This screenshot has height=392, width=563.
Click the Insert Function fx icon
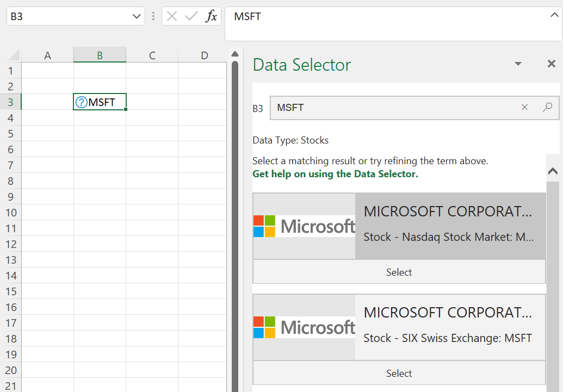pos(211,16)
